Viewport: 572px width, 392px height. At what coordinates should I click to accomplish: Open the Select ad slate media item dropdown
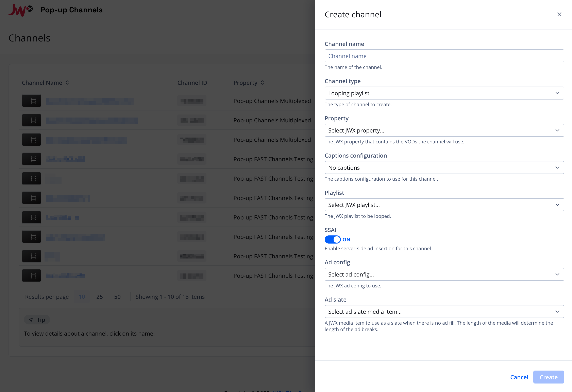tap(444, 311)
